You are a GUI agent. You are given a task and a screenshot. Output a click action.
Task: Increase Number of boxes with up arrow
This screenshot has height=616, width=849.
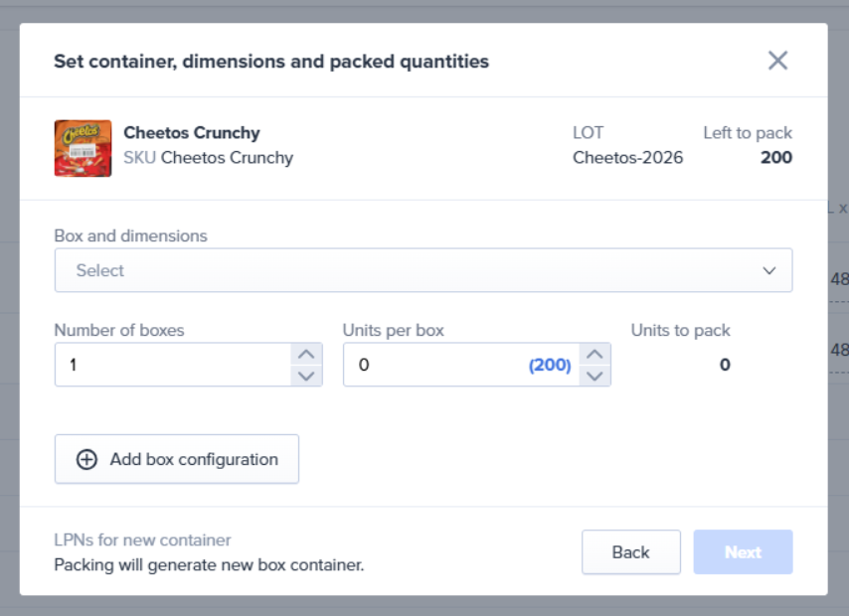(x=306, y=355)
